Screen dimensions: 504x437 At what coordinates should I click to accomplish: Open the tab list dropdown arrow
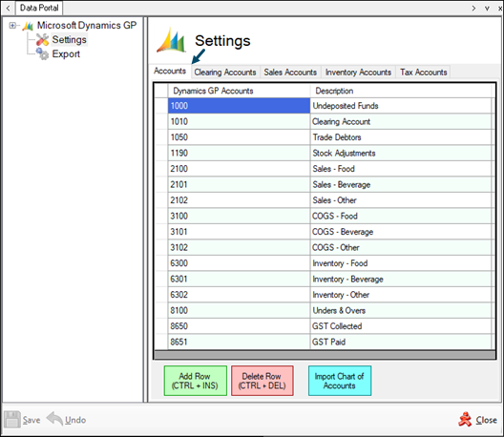(487, 9)
